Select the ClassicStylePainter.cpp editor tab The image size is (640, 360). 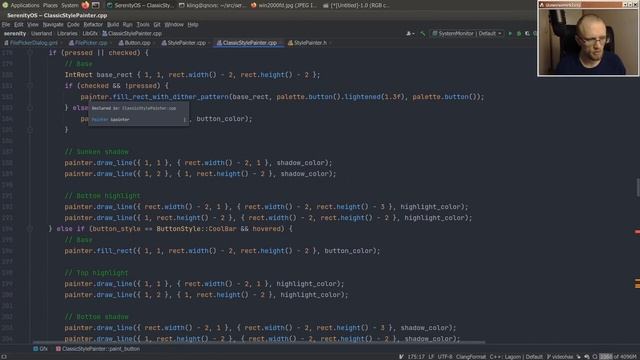click(247, 43)
